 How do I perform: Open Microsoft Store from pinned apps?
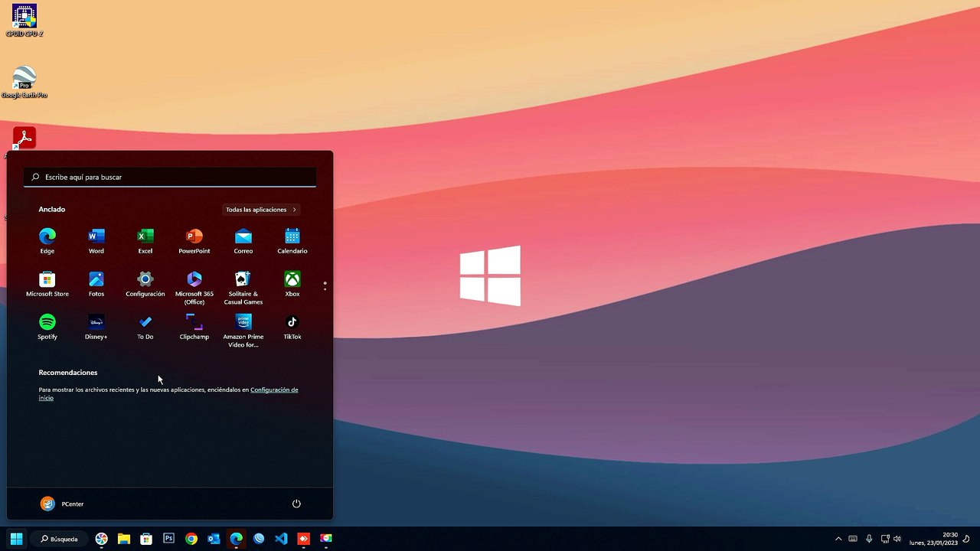pyautogui.click(x=47, y=283)
